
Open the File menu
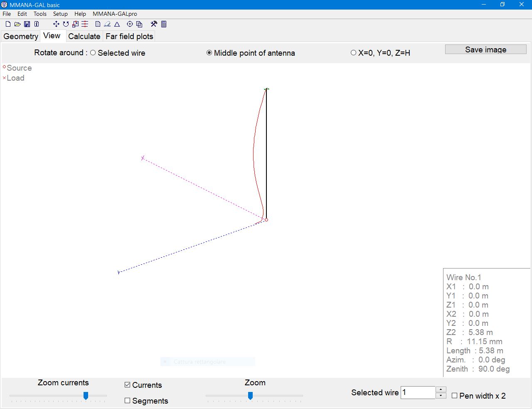tap(7, 14)
